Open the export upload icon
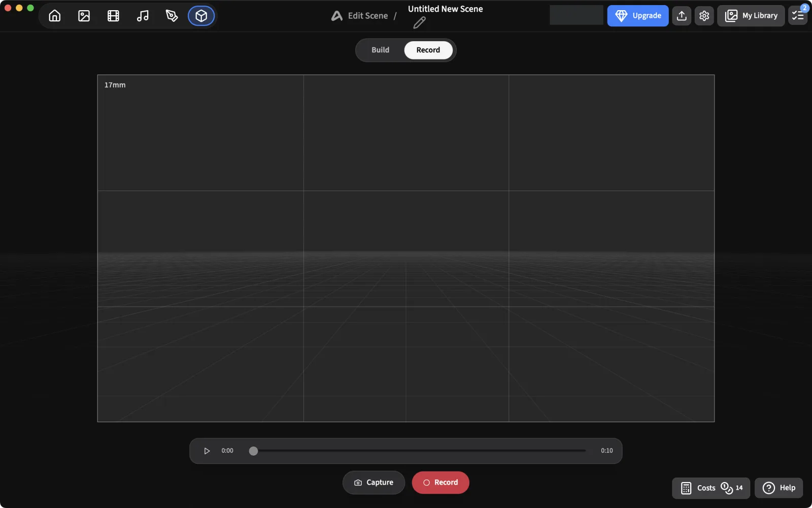 click(682, 16)
